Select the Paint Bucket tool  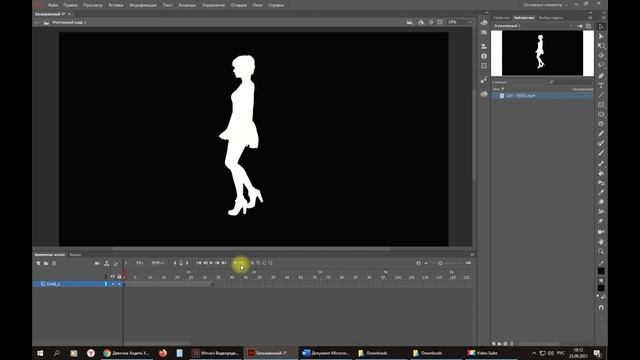601,173
